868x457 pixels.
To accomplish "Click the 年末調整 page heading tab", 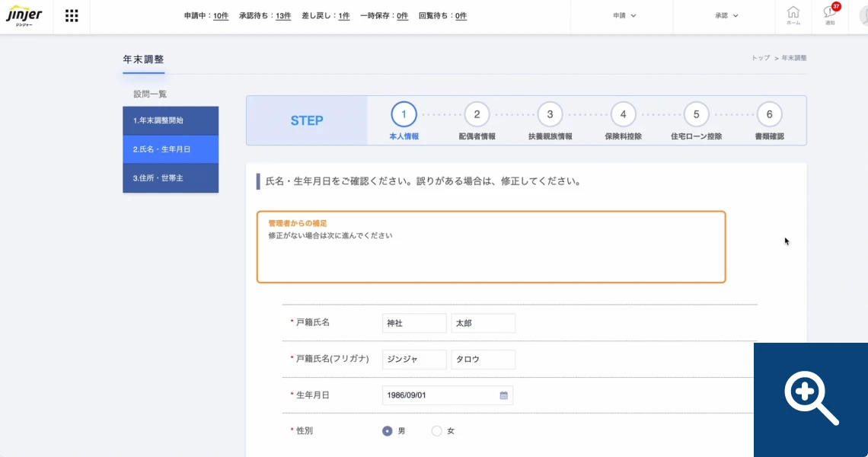I will pyautogui.click(x=143, y=59).
